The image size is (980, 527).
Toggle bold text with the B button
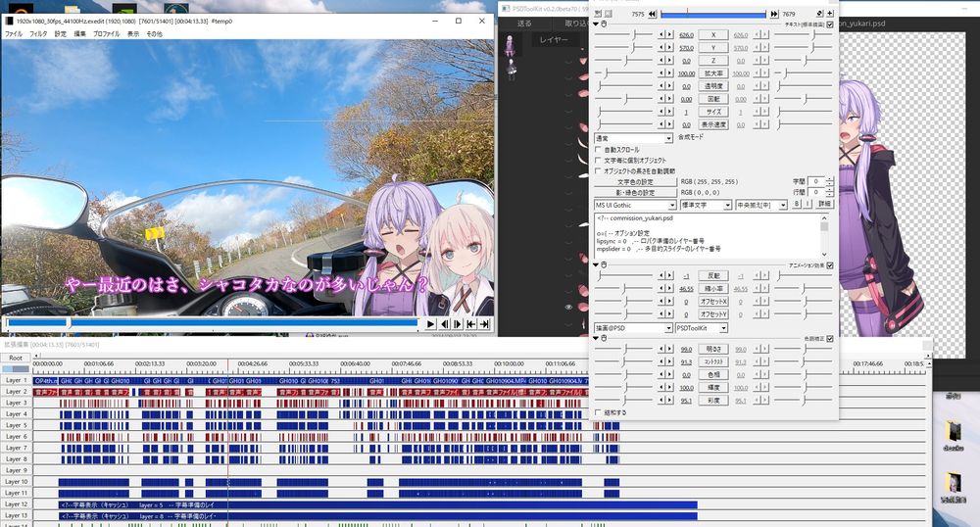click(797, 204)
